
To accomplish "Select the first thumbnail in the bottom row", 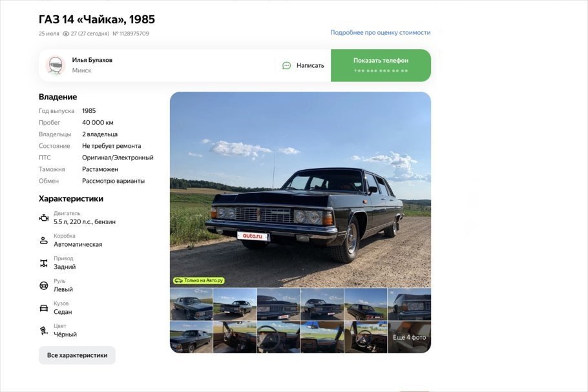I will pyautogui.click(x=191, y=337).
